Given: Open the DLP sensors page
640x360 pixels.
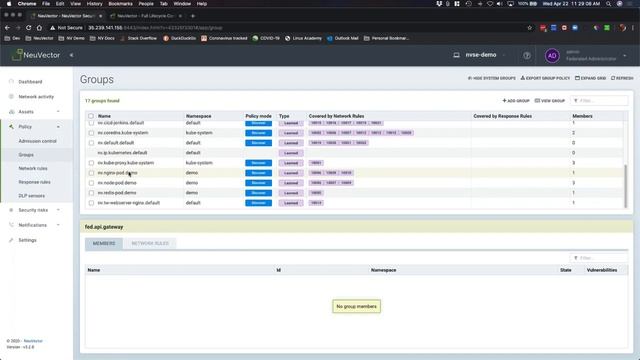Looking at the screenshot, I should click(x=31, y=196).
